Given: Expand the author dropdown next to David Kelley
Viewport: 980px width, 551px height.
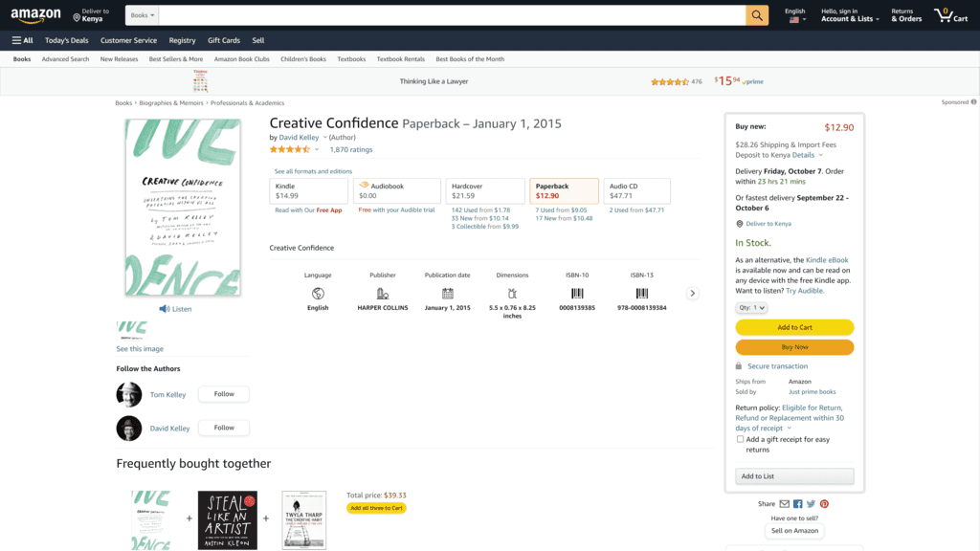Looking at the screenshot, I should (x=325, y=138).
